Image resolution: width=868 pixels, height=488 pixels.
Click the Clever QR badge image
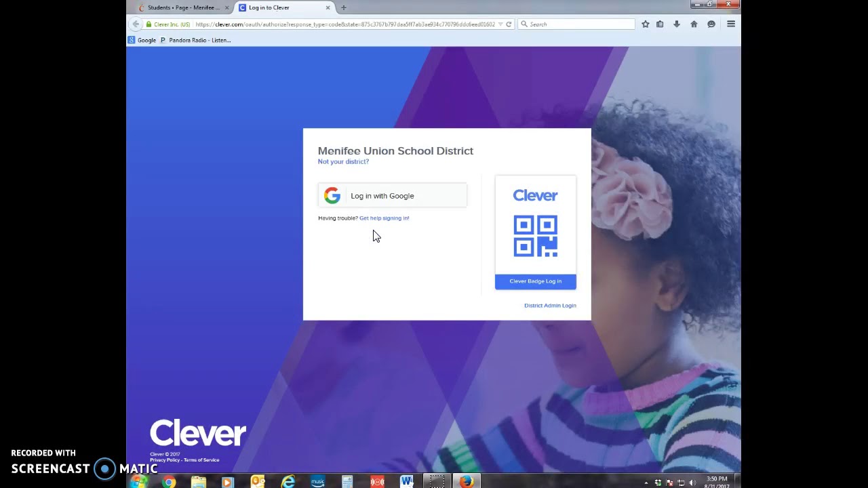[x=536, y=236]
